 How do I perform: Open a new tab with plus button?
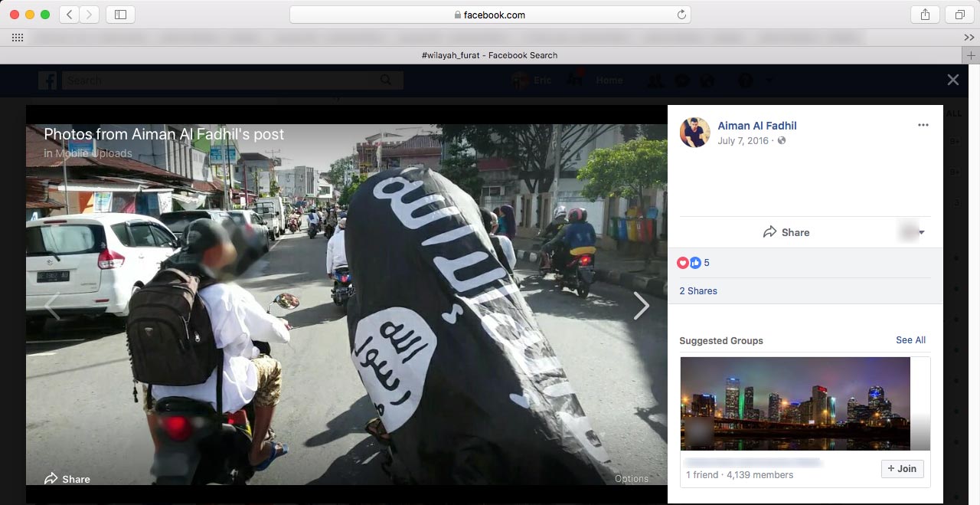tap(971, 55)
